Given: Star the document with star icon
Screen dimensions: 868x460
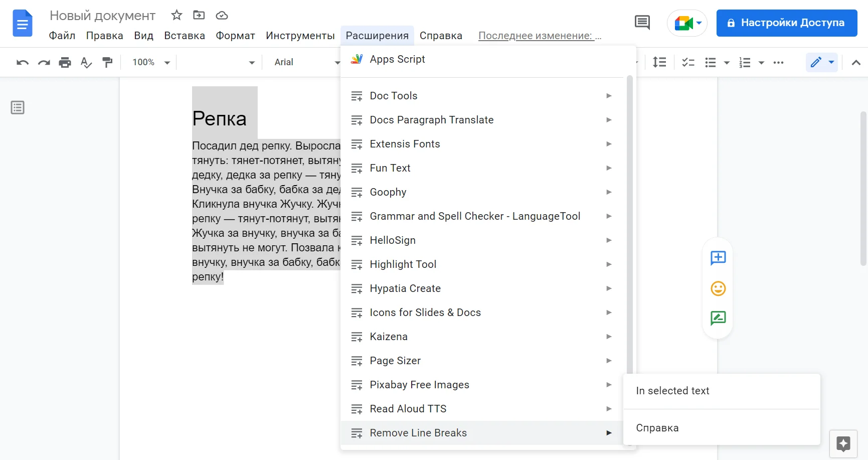Looking at the screenshot, I should click(x=177, y=15).
